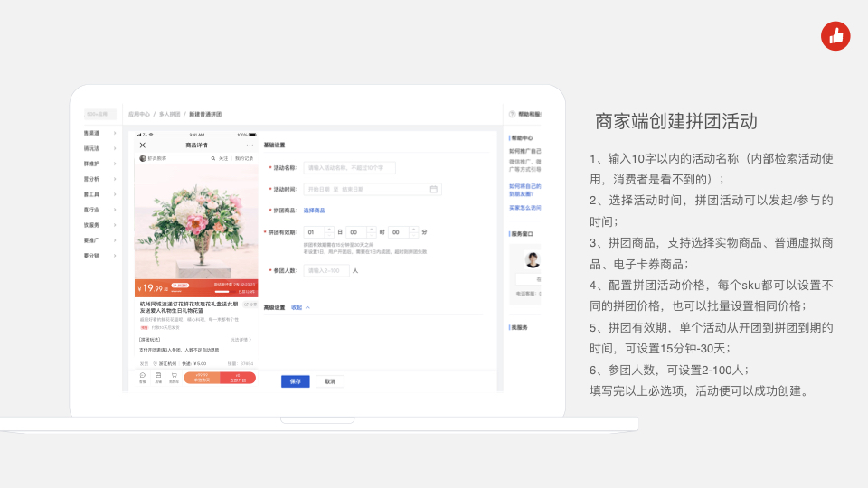Click 我的记录 in the phone preview
This screenshot has height=488, width=868.
244,158
